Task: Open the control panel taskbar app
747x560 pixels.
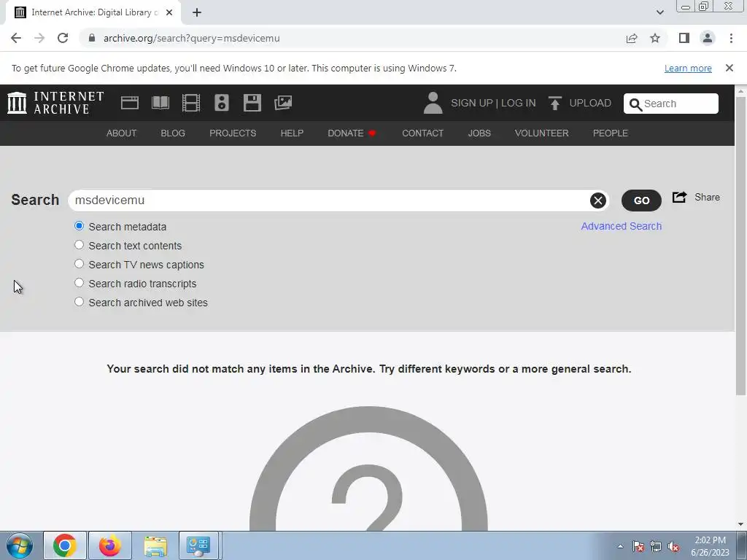Action: click(198, 545)
